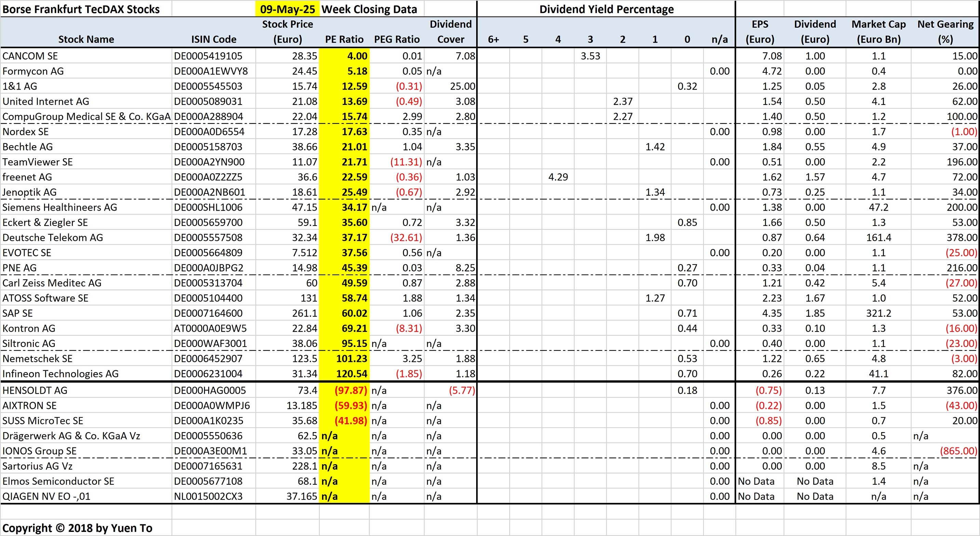Screen dimensions: 980x536
Task: Select Jenoptik AG ISIN DE000A2NB601
Action: [213, 192]
